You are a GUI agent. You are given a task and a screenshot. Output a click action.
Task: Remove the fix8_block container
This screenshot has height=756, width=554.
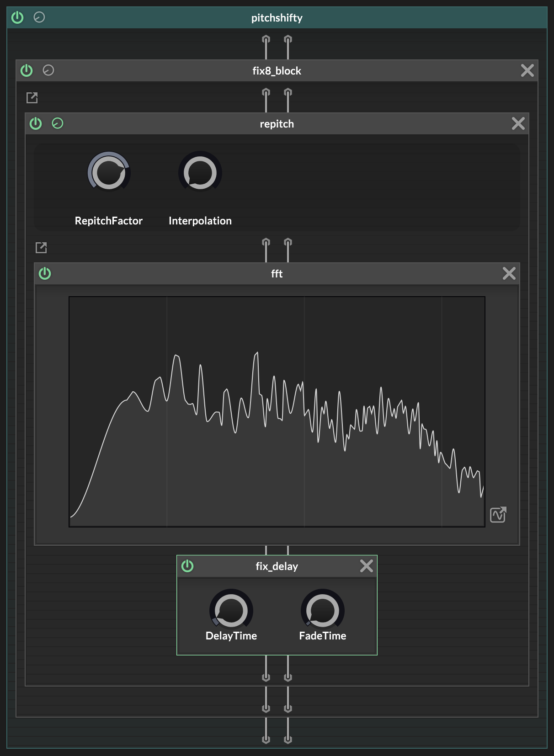[x=527, y=70]
